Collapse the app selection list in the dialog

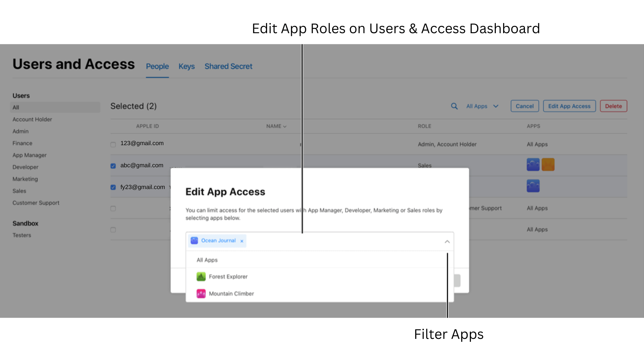pyautogui.click(x=447, y=241)
